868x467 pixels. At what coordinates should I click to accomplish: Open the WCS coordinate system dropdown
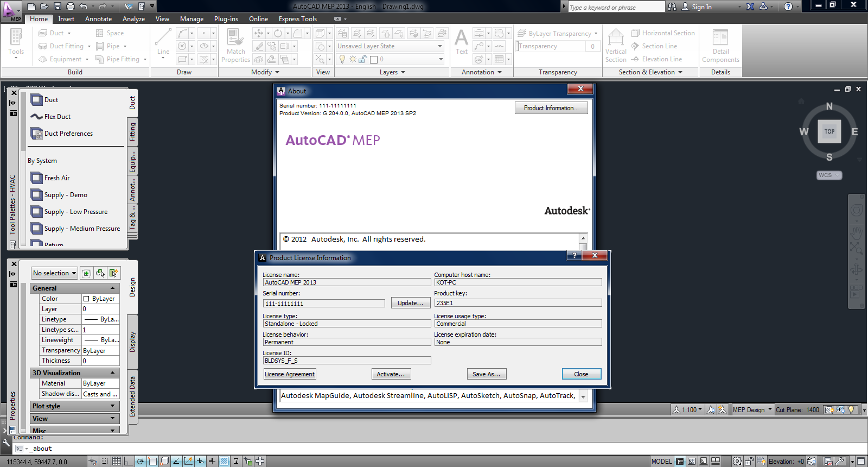(x=829, y=175)
